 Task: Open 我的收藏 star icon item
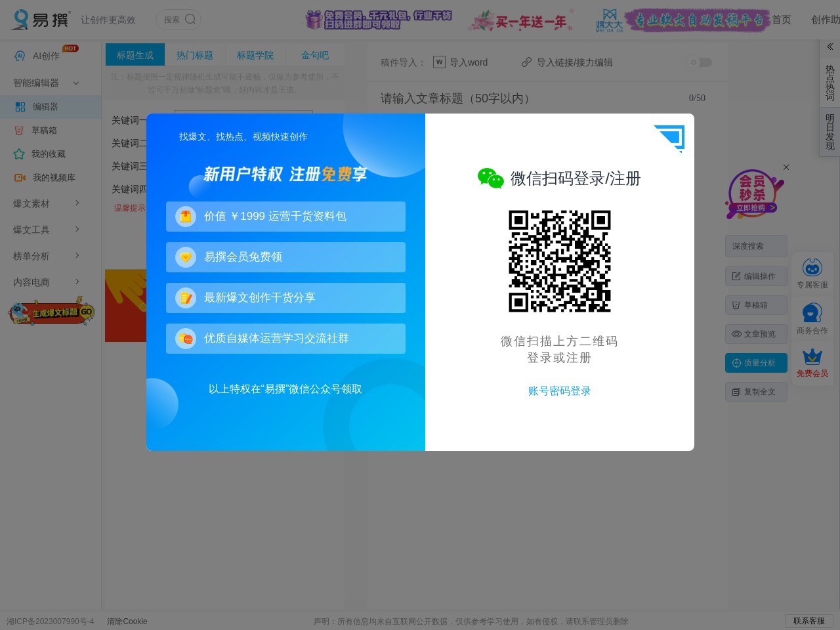coord(19,154)
